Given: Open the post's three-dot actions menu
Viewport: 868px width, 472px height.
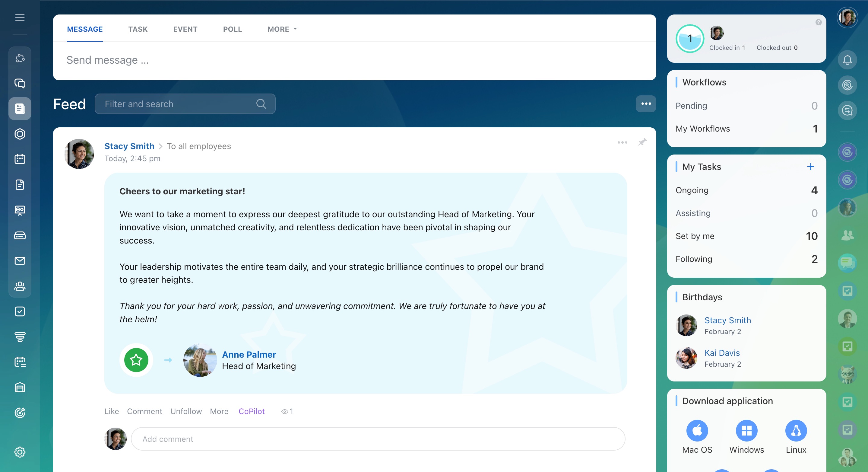Looking at the screenshot, I should 622,142.
